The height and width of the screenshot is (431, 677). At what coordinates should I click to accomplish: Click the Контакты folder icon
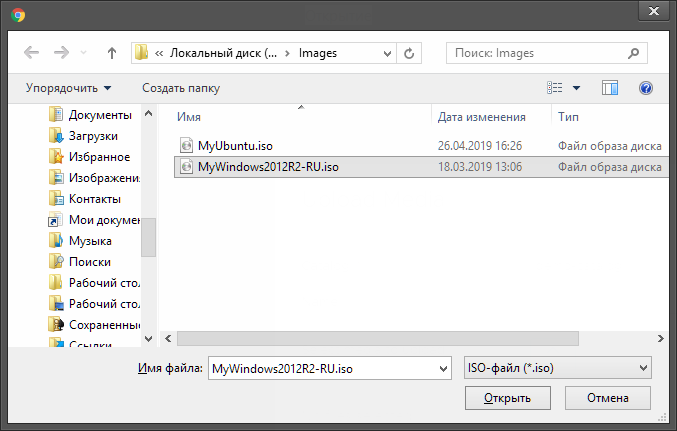56,199
